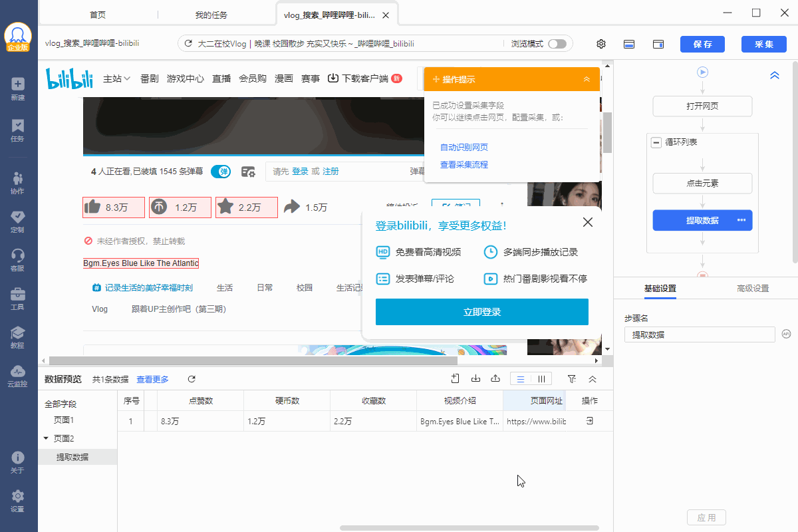Click the bilibili share arrow icon
The width and height of the screenshot is (798, 532).
tap(292, 207)
